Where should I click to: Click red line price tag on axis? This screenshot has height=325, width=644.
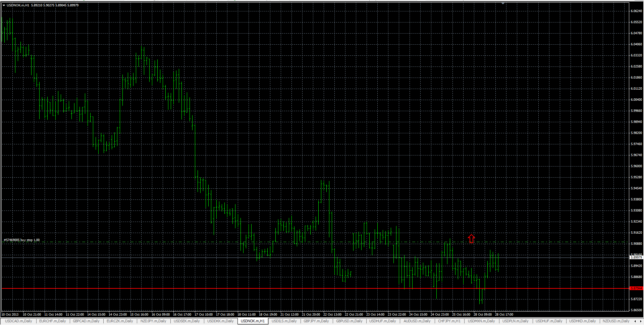pyautogui.click(x=636, y=288)
